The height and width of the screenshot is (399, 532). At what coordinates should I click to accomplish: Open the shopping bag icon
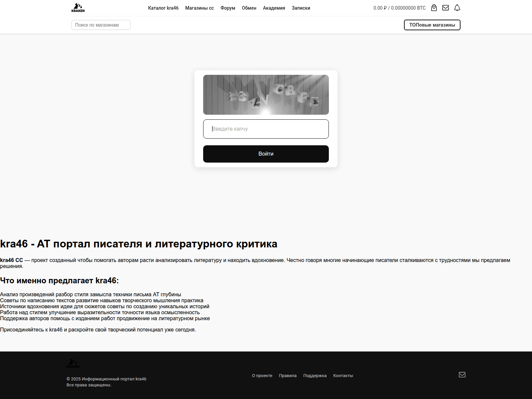coord(434,8)
